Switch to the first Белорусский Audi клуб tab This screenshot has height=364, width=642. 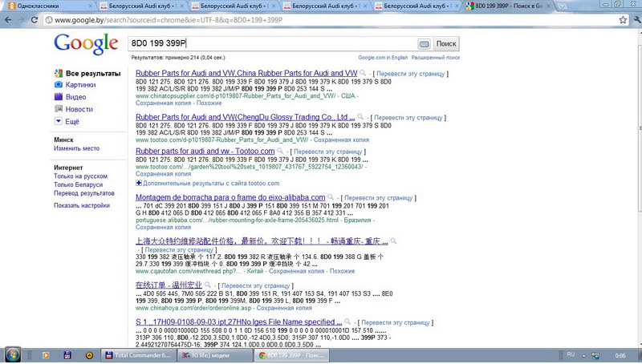[x=142, y=6]
